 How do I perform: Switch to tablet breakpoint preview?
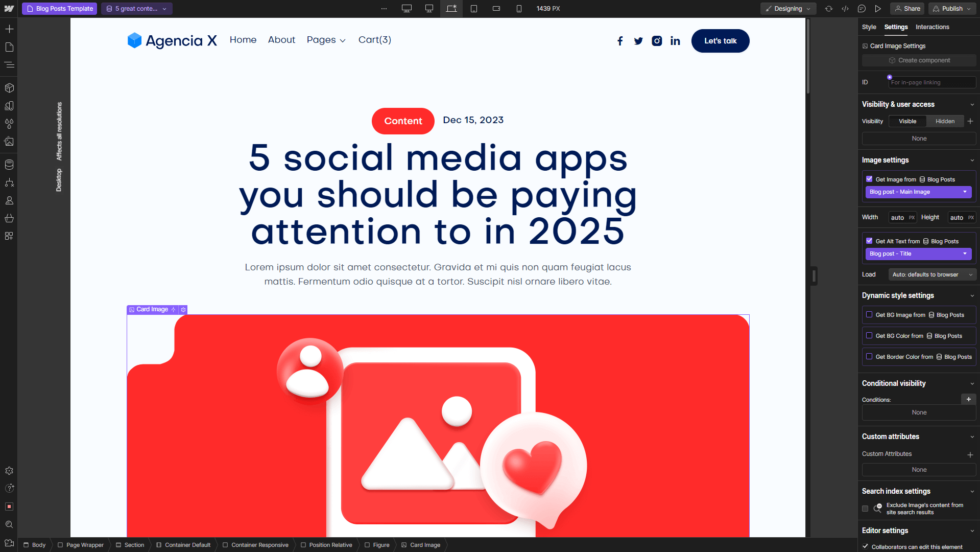coord(474,9)
